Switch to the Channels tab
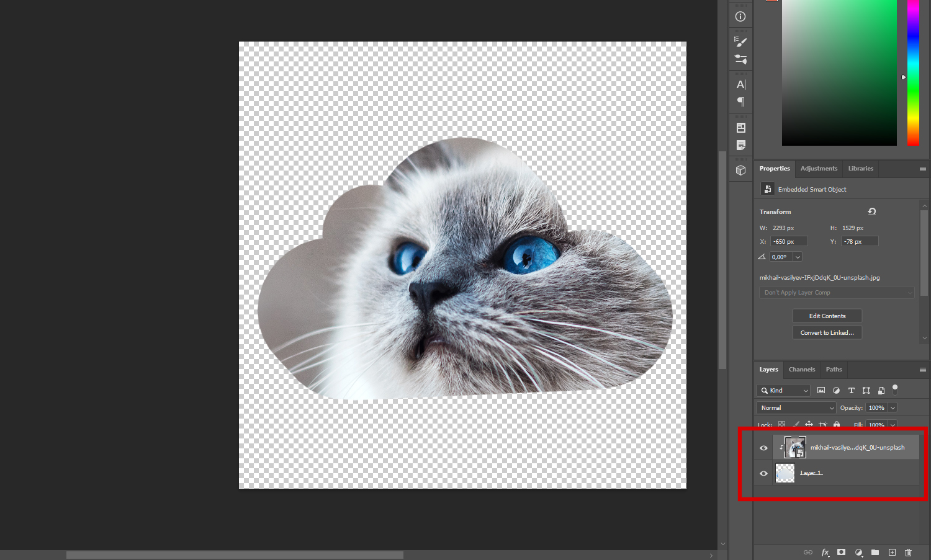Image resolution: width=931 pixels, height=560 pixels. click(801, 370)
